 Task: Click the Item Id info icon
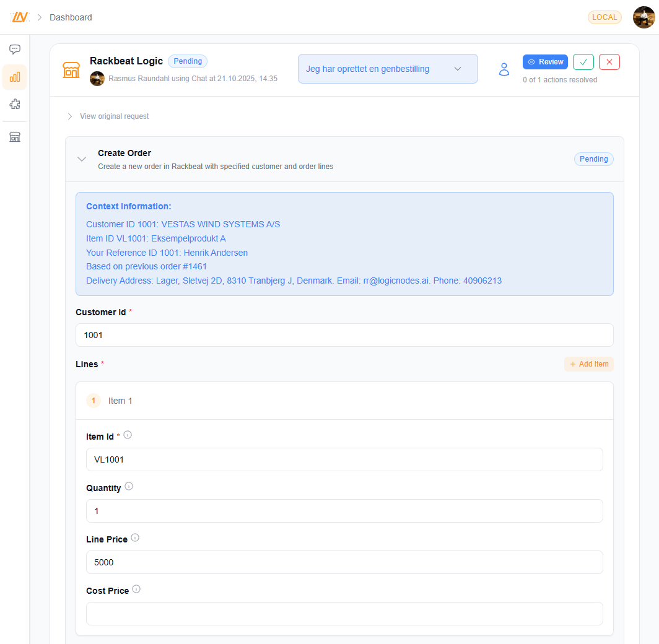pyautogui.click(x=128, y=435)
